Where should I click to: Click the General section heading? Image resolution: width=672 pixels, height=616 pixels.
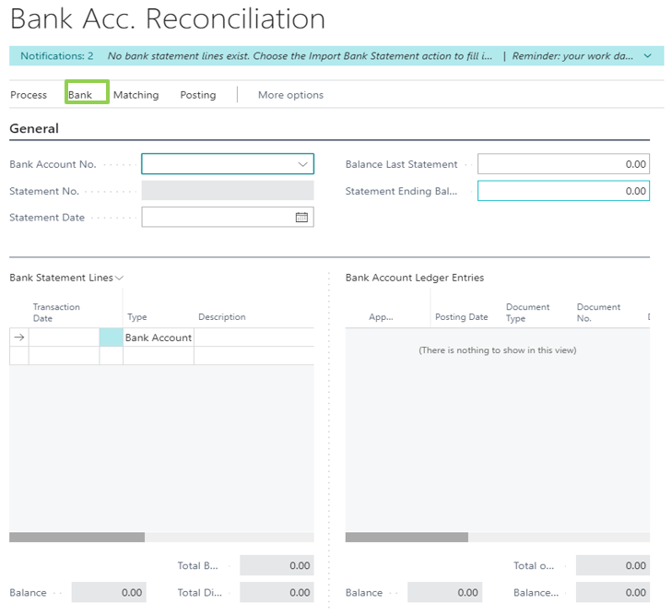(x=34, y=128)
